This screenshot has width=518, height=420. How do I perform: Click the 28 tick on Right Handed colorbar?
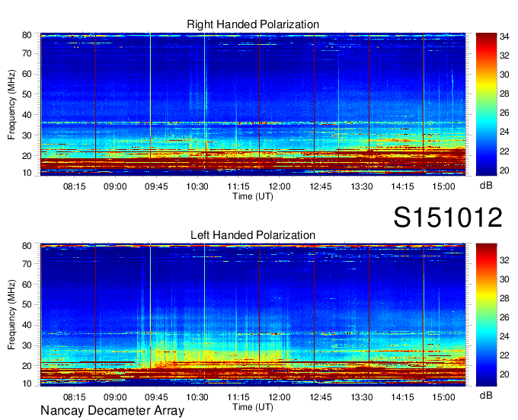click(x=504, y=94)
